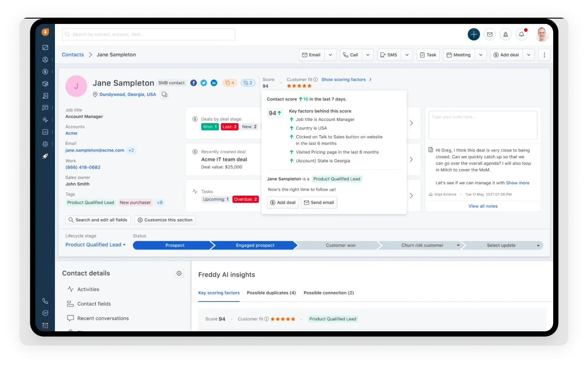588x367 pixels.
Task: Open Contact fields under Contact details
Action: coord(94,304)
